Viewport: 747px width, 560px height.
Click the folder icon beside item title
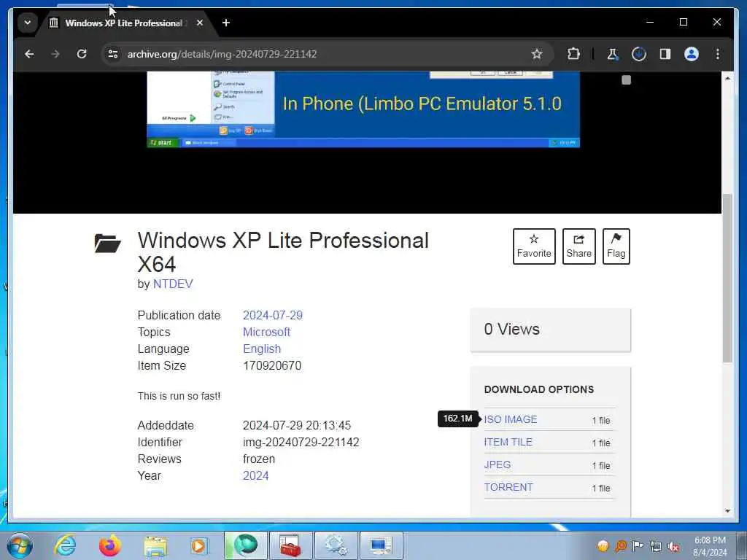tap(107, 243)
